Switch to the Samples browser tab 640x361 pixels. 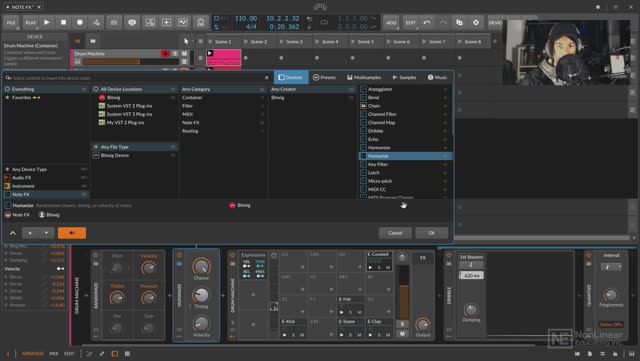coord(404,77)
